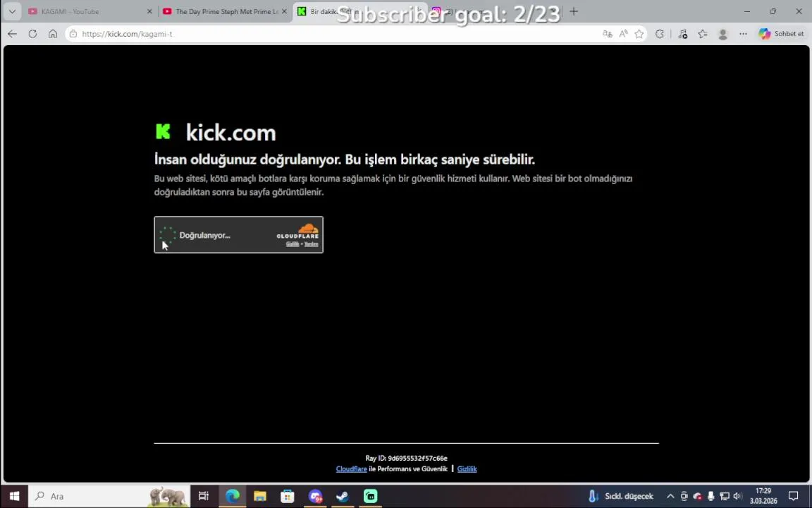
Task: Open the notification center icon
Action: (x=794, y=496)
